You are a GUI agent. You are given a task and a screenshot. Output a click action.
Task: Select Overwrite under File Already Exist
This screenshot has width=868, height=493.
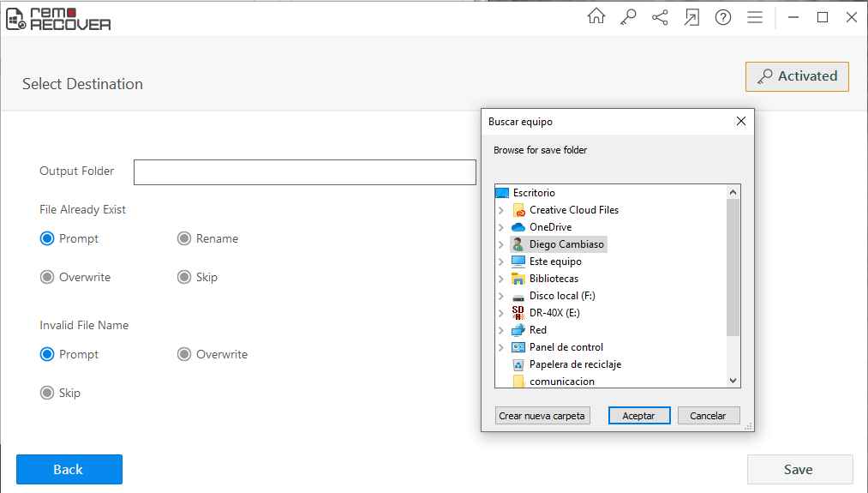coord(75,277)
